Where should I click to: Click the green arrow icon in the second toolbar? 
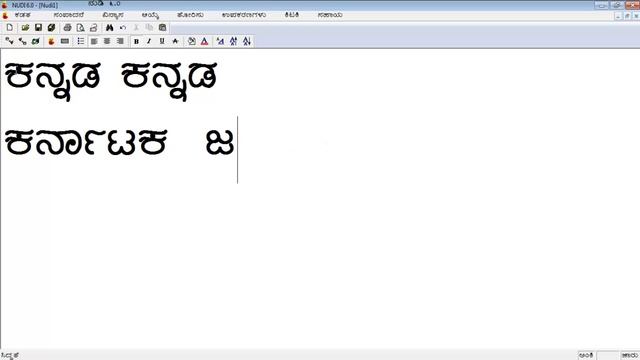36,41
